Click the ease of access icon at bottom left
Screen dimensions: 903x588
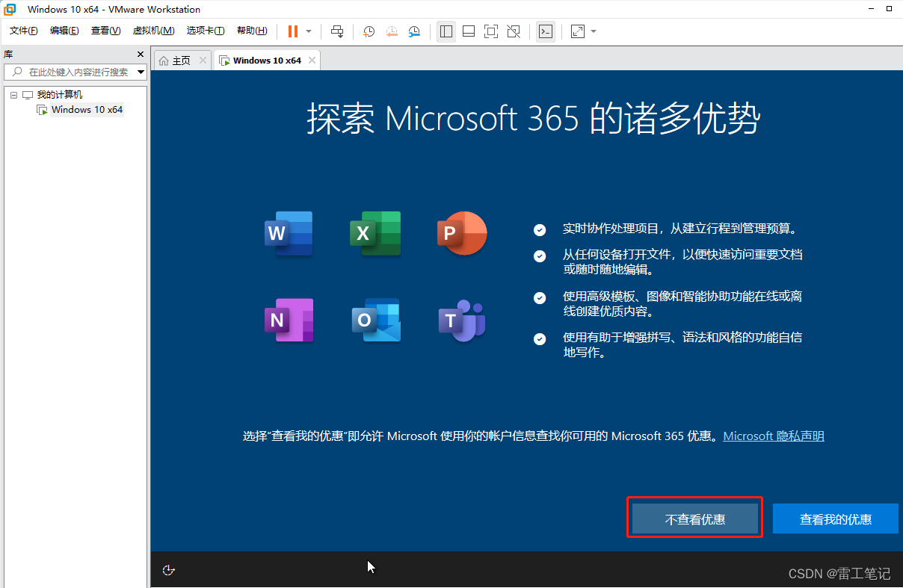point(169,570)
